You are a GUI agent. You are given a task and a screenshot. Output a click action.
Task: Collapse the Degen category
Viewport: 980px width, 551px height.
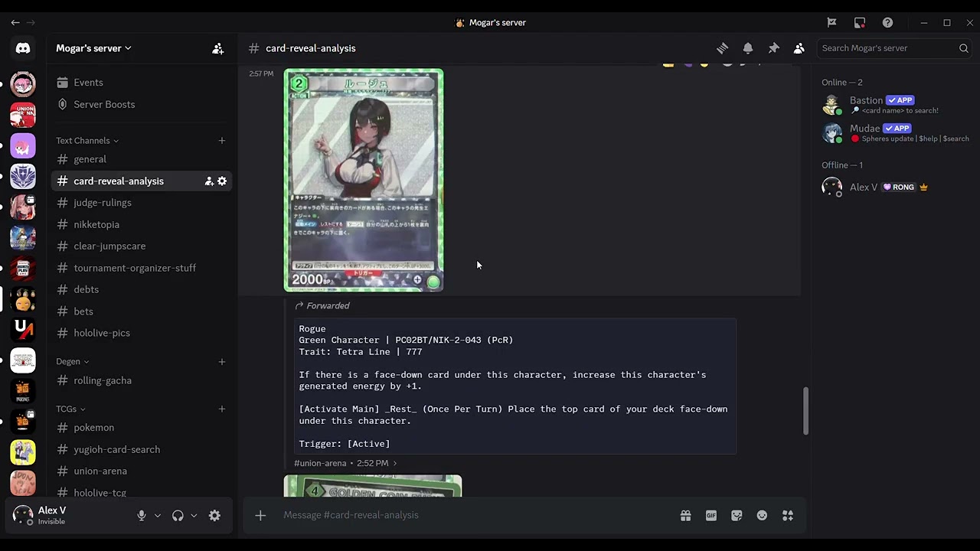(73, 362)
